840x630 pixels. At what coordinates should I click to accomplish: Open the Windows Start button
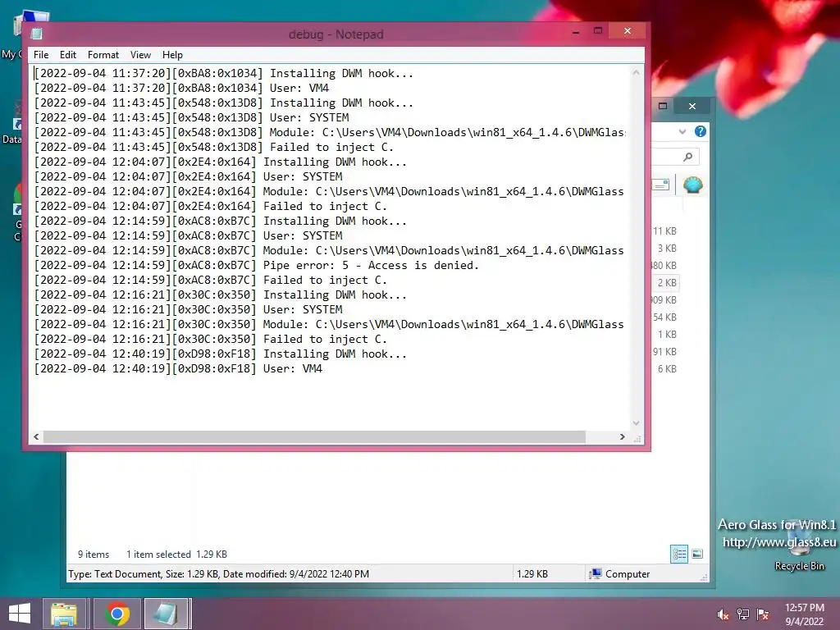click(x=20, y=614)
